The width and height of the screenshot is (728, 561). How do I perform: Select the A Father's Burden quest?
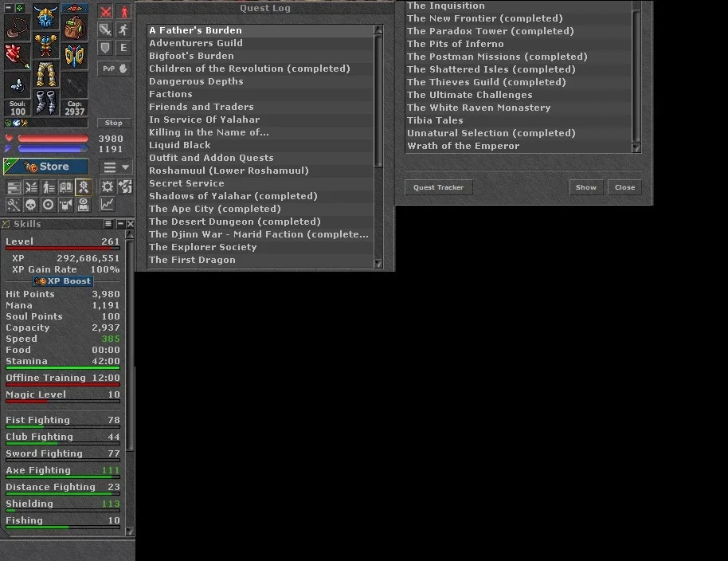coord(260,30)
